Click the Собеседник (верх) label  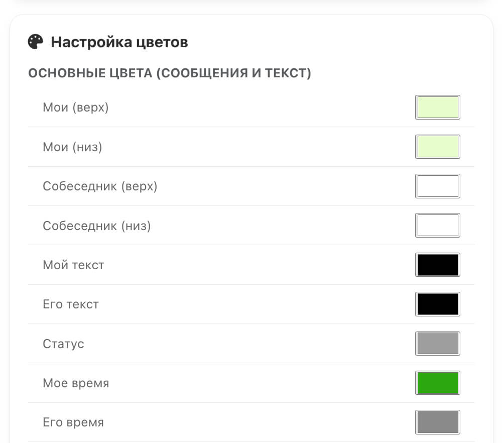pos(100,186)
